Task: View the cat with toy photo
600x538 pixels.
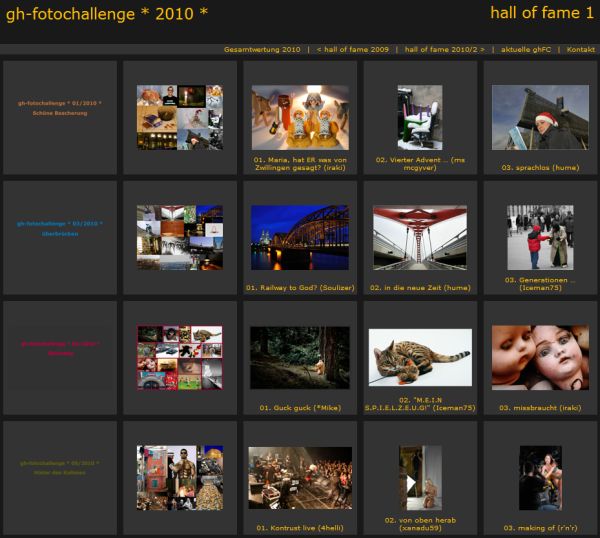Action: tap(420, 357)
